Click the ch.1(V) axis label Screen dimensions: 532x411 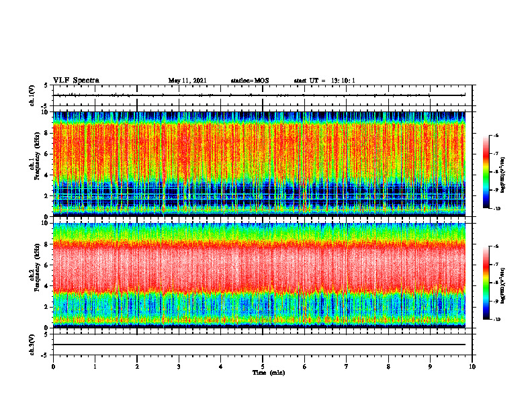click(32, 95)
